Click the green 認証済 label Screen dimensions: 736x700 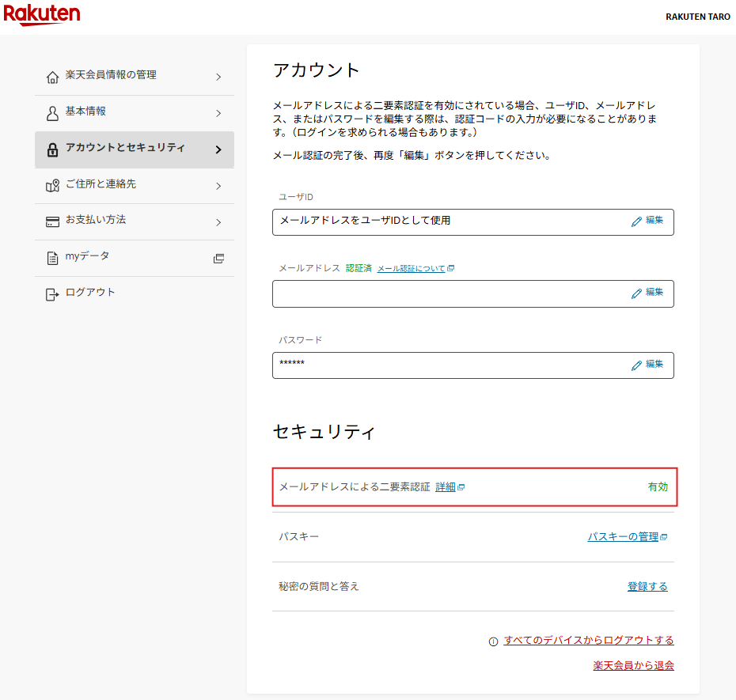(x=359, y=268)
